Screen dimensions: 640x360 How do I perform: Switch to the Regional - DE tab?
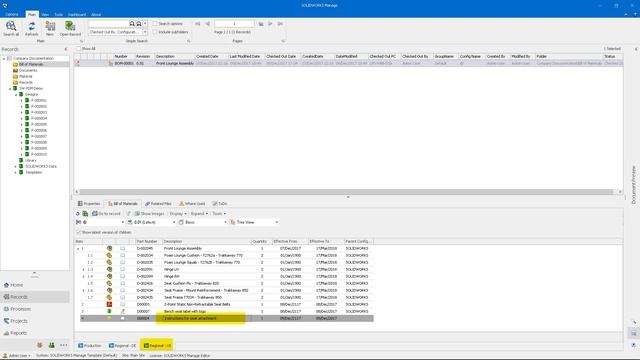click(x=122, y=345)
